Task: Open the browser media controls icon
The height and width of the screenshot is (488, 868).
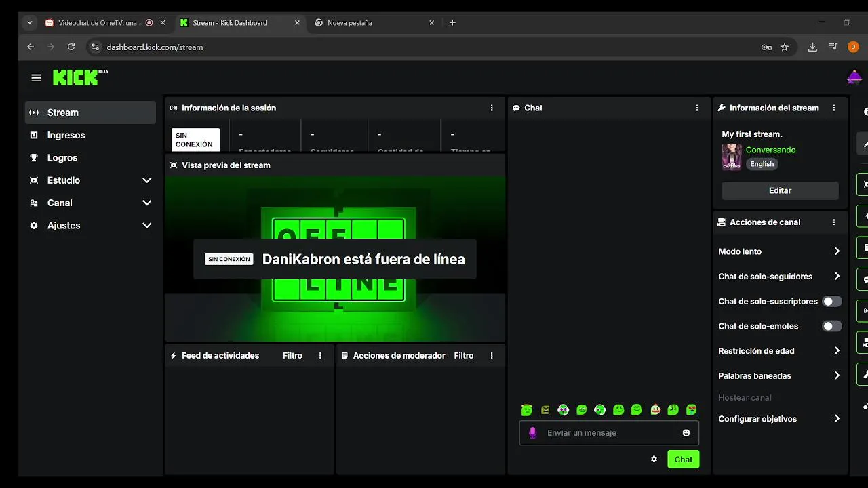Action: [x=833, y=47]
